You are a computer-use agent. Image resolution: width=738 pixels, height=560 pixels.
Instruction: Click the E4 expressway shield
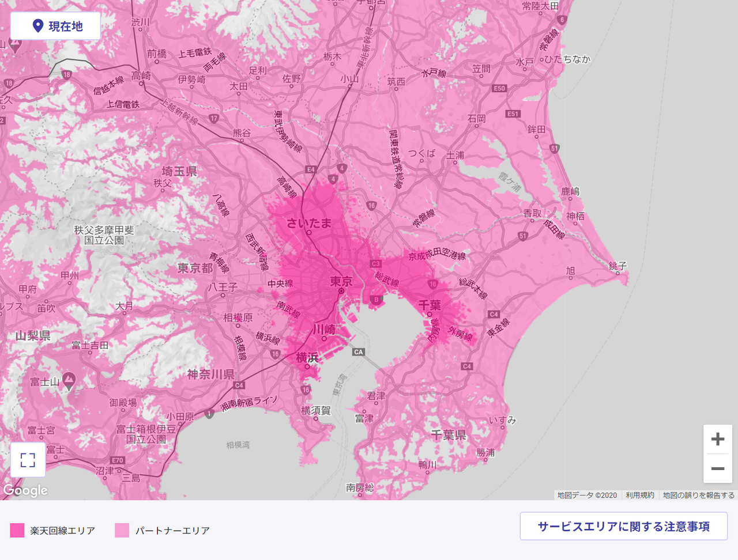(x=311, y=169)
